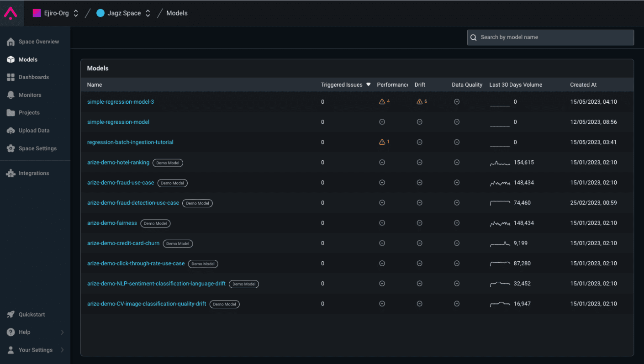Go to Dashboards in sidebar
The width and height of the screenshot is (644, 364).
click(x=33, y=77)
